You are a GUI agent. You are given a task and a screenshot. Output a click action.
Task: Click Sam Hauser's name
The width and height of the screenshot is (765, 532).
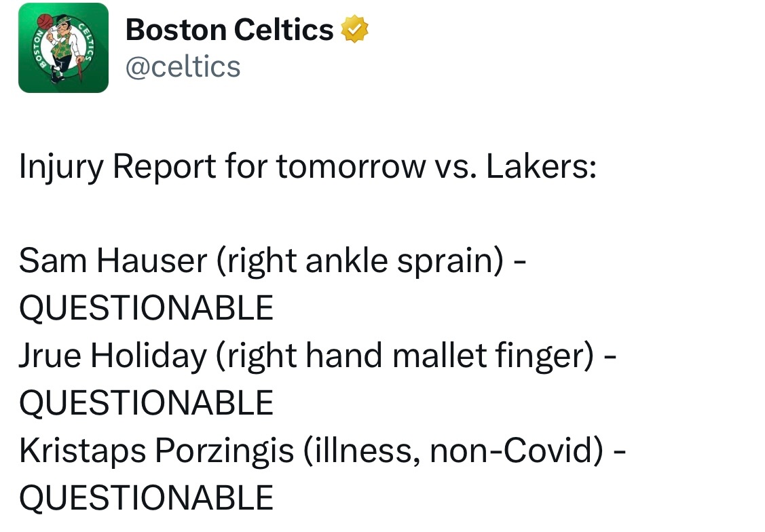pyautogui.click(x=113, y=261)
